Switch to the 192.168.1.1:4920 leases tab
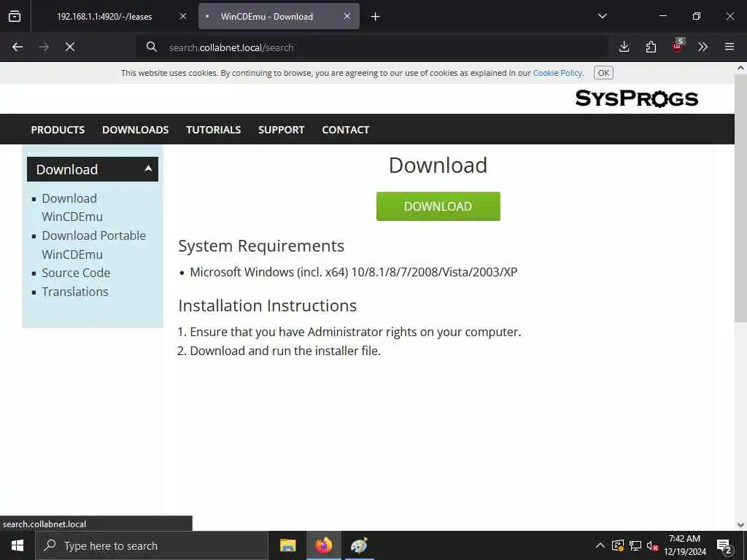747x560 pixels. point(104,16)
